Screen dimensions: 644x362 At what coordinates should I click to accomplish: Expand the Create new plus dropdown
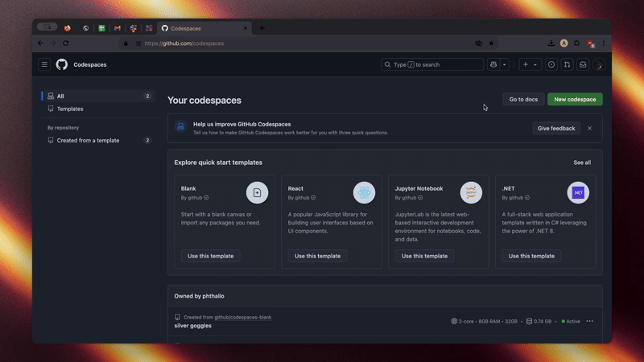(x=530, y=64)
